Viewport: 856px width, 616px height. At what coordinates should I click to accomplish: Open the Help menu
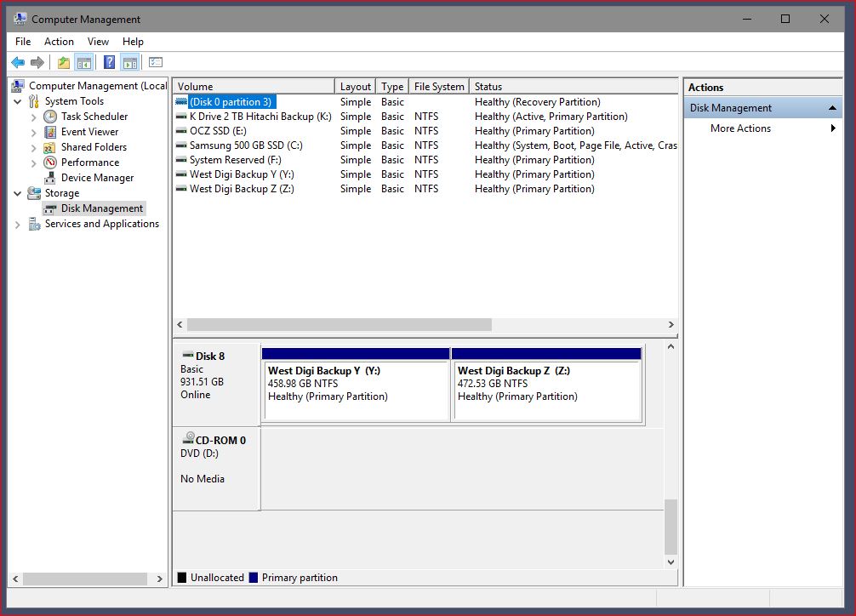click(x=133, y=42)
